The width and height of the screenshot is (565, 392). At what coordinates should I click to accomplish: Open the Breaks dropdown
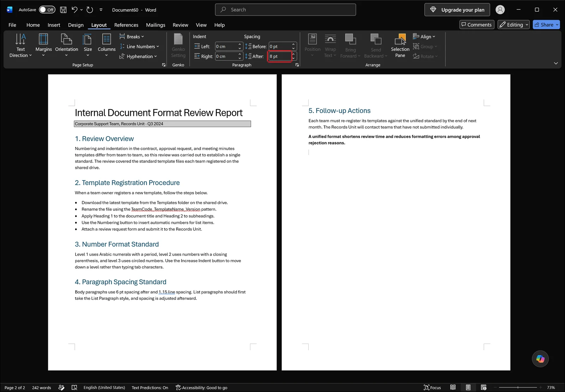132,37
